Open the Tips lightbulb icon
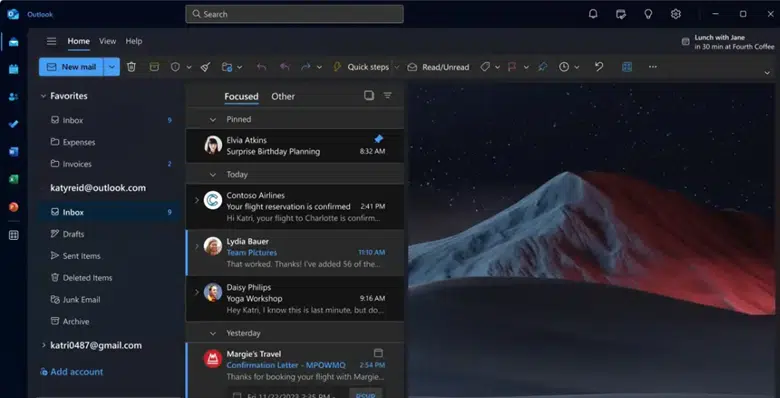 648,14
